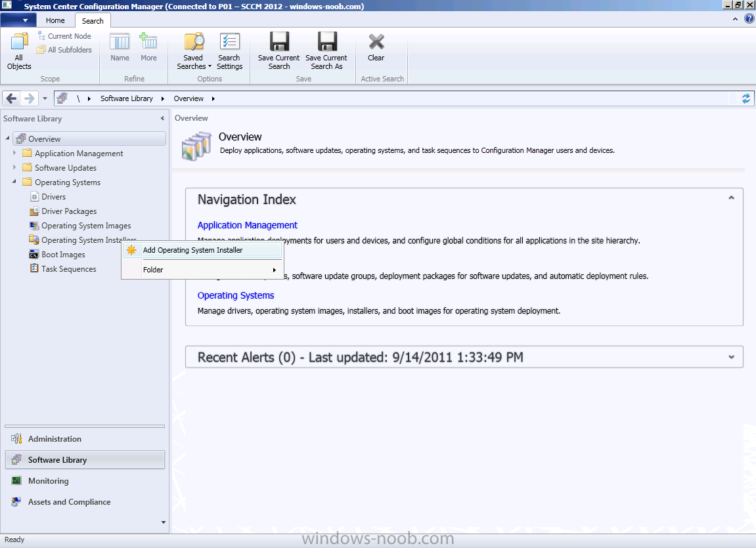Viewport: 756px width, 548px height.
Task: Click Overview in the breadcrumb path
Action: (189, 98)
